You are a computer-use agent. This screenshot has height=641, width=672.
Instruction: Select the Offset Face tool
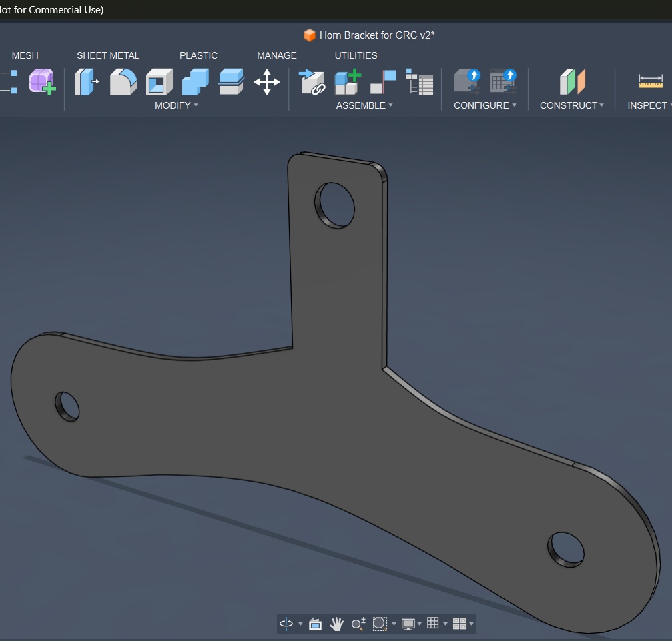click(x=231, y=82)
